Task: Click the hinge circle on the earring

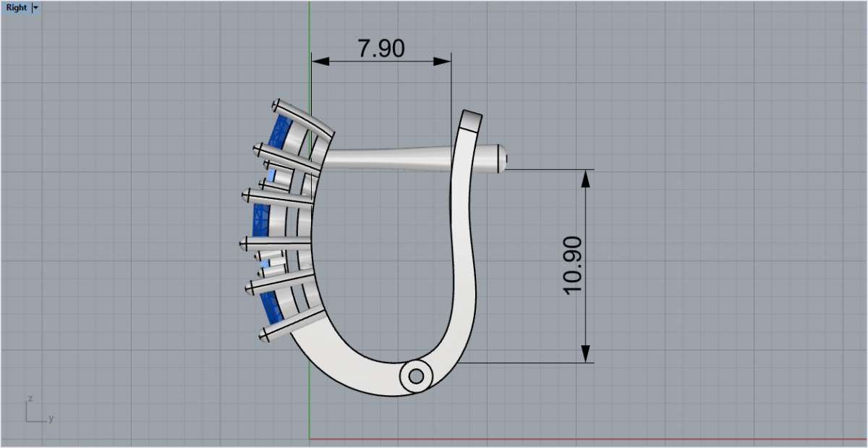Action: [x=416, y=376]
